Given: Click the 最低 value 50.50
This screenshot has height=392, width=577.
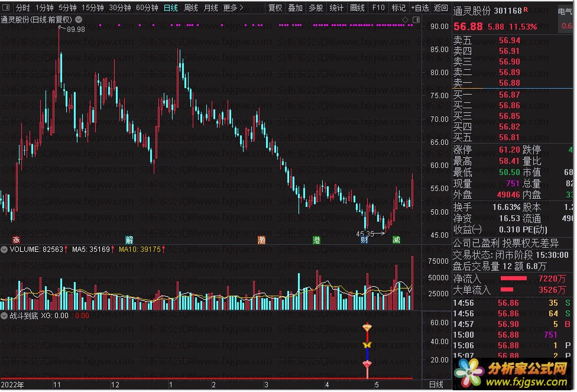Looking at the screenshot, I should click(x=510, y=172).
